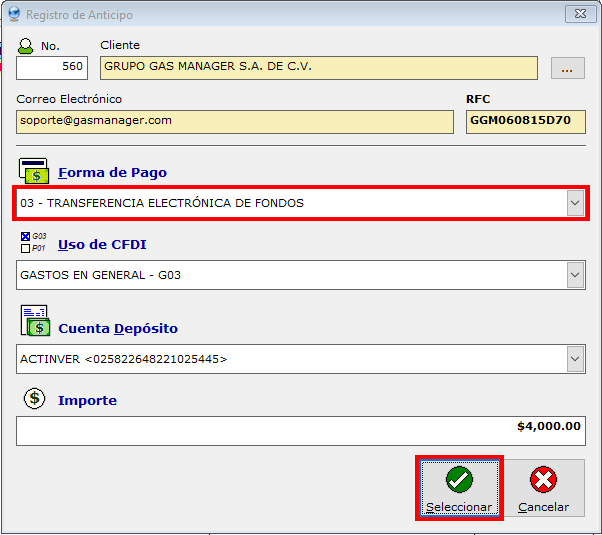Click the Cuenta Depósito bank slip icon

[34, 322]
